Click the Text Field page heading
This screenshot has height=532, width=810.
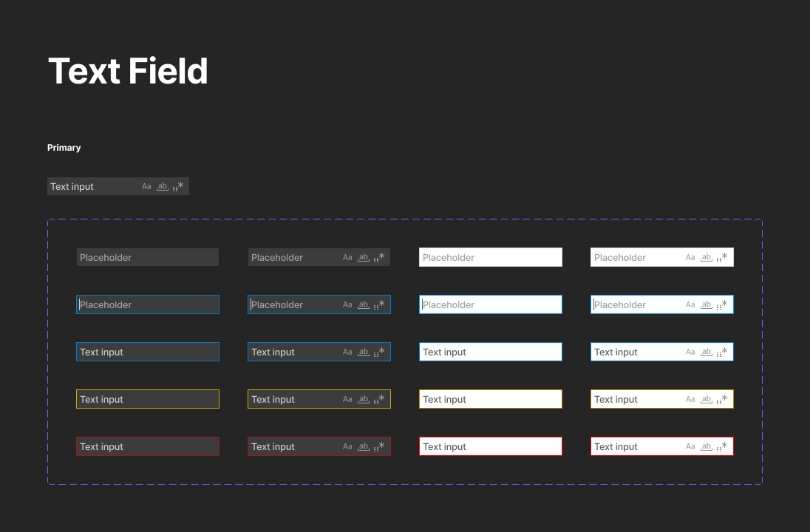tap(128, 72)
